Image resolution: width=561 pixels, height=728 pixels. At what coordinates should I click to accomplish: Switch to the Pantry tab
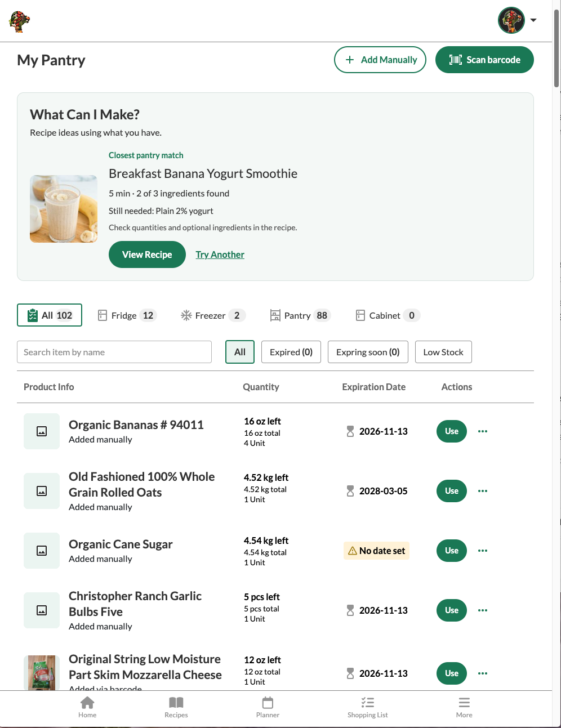[x=300, y=315]
